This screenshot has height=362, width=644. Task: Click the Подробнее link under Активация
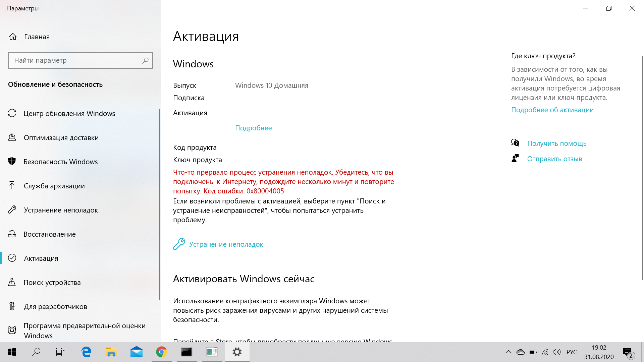point(253,128)
